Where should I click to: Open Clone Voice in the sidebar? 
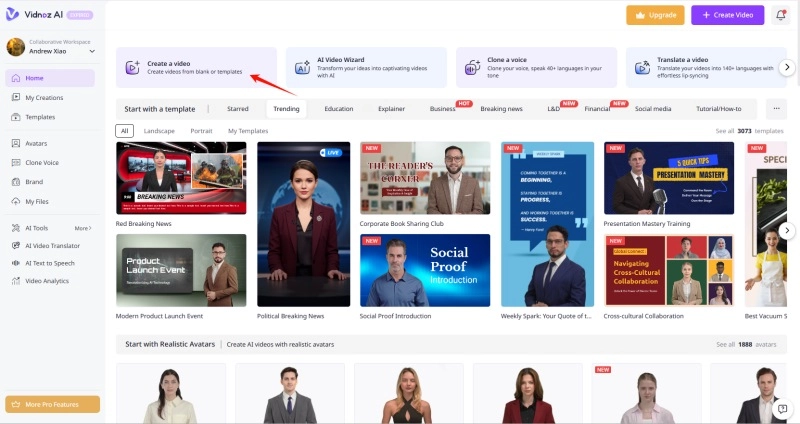(x=42, y=162)
